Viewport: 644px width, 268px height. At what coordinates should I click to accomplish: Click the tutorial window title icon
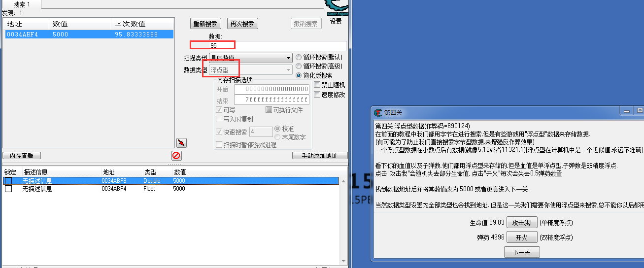pos(378,112)
